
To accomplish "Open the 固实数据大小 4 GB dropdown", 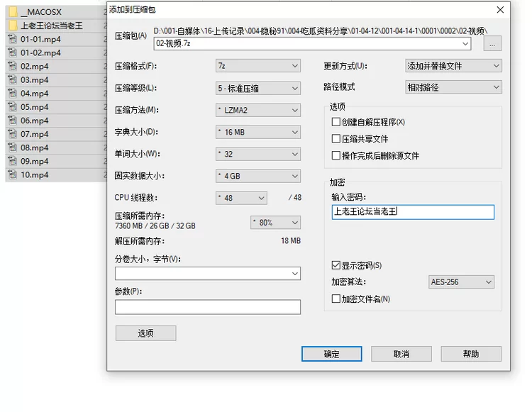I will (x=258, y=176).
